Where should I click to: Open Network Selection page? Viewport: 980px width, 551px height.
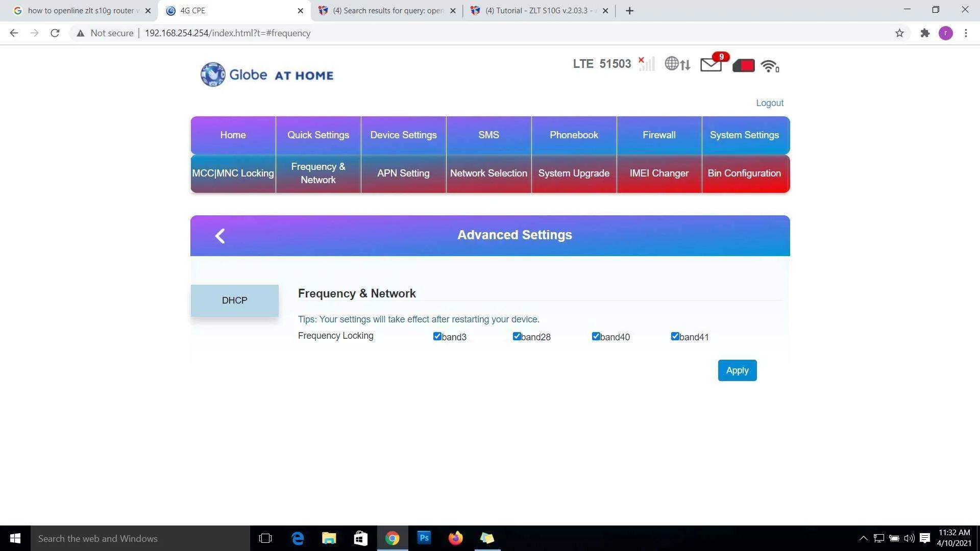pos(488,173)
